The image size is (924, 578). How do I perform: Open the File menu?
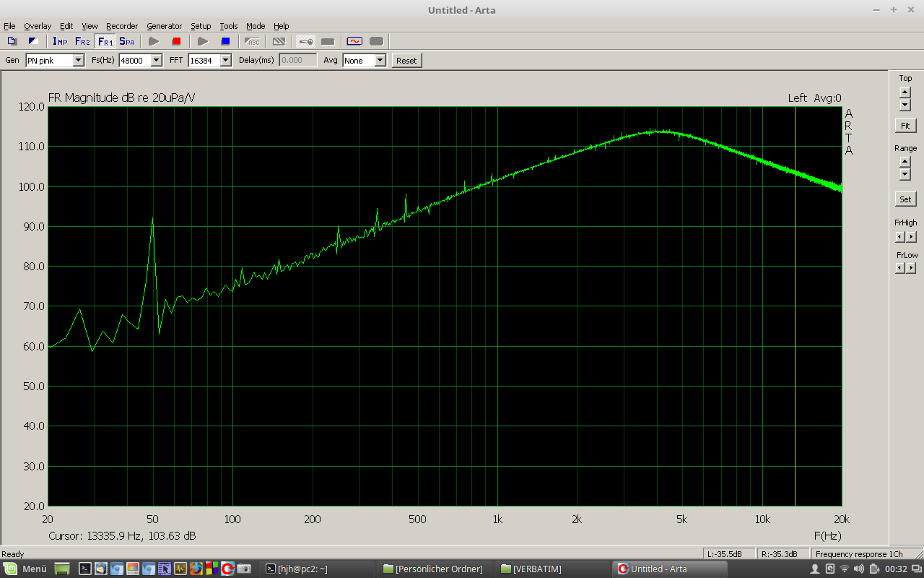point(9,26)
